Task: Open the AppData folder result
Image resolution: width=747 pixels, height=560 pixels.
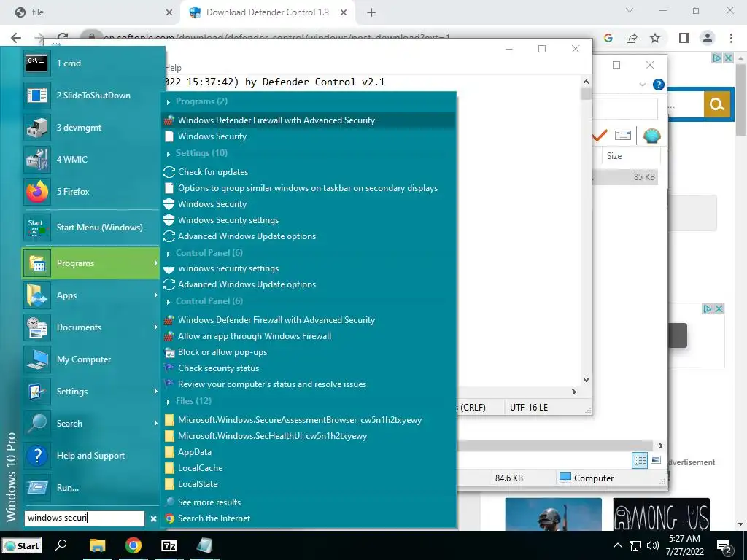Action: (309, 452)
